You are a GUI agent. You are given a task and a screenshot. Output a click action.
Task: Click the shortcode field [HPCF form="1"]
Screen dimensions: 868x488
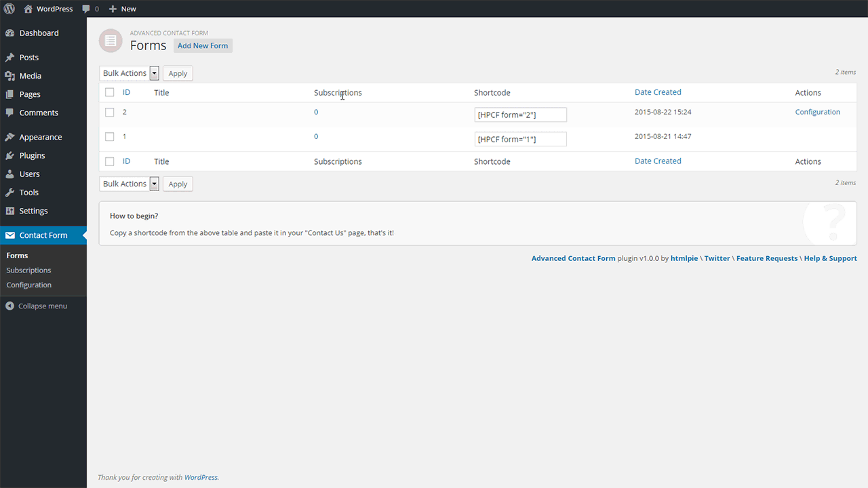click(x=521, y=139)
